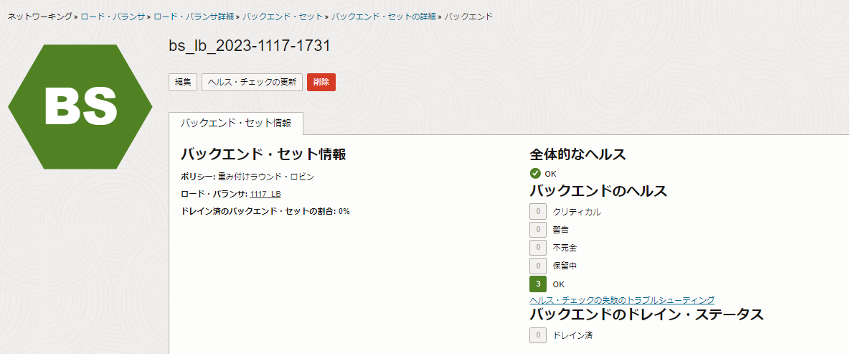Click the green OK checkmark icon
The height and width of the screenshot is (354, 868).
535,173
